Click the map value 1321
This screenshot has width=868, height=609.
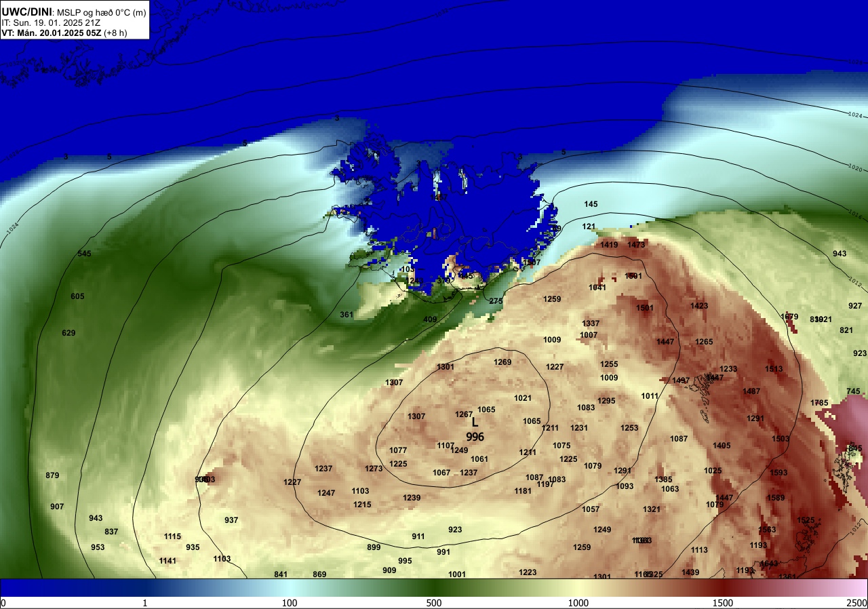click(x=652, y=509)
